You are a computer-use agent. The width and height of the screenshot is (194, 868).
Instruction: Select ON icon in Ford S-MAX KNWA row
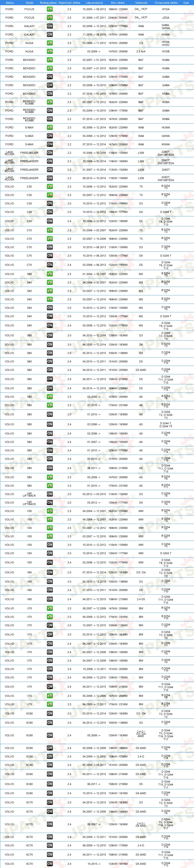pyautogui.click(x=50, y=144)
